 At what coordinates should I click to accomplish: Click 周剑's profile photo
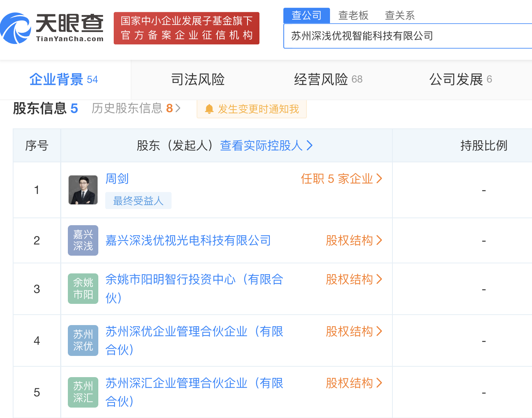(x=83, y=190)
